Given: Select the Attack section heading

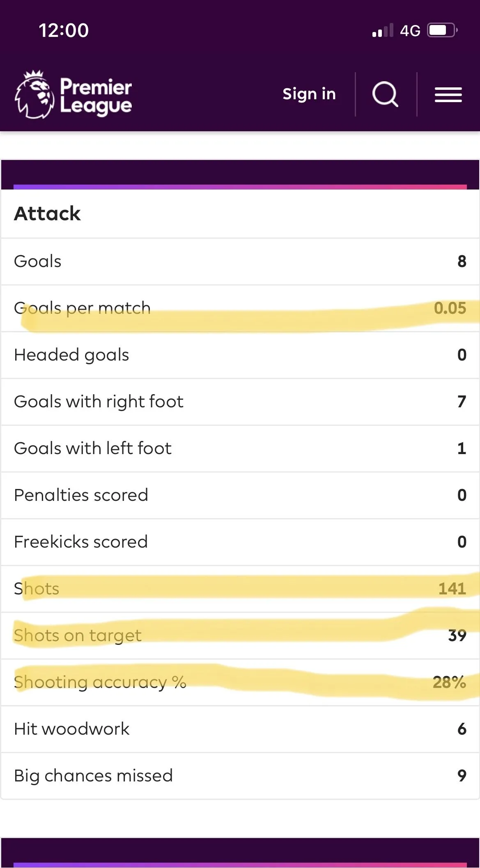Looking at the screenshot, I should 48,214.
